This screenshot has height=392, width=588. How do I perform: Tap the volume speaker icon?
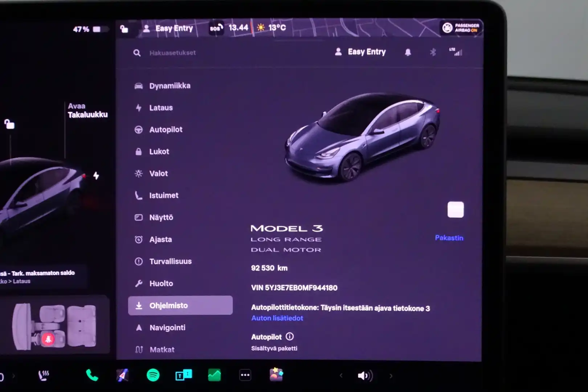coord(365,376)
